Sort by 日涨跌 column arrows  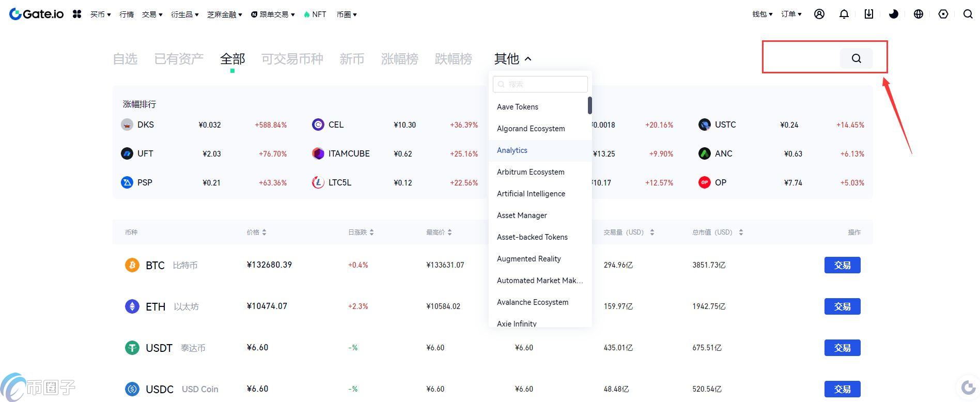[x=371, y=233]
